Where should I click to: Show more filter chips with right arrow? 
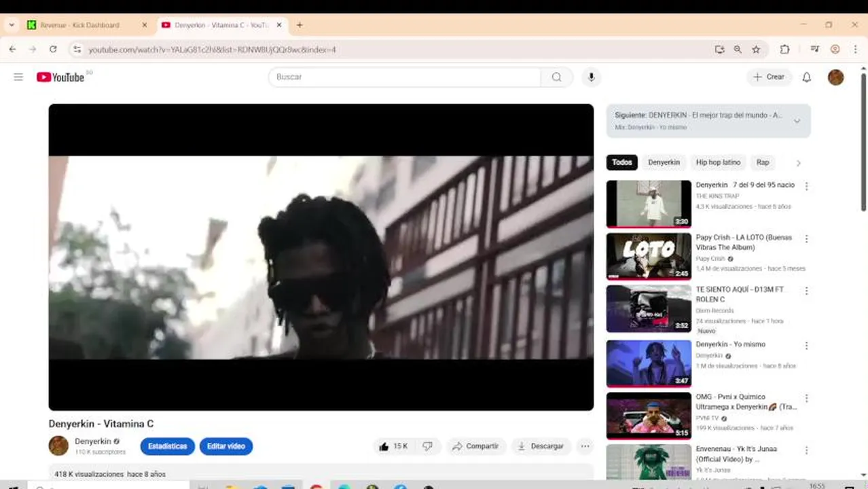tap(798, 163)
